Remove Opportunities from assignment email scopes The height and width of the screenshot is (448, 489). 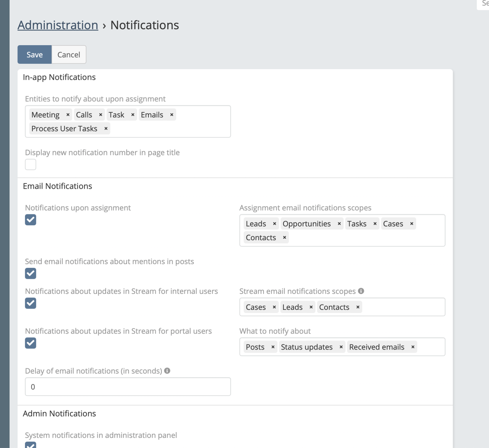click(339, 224)
